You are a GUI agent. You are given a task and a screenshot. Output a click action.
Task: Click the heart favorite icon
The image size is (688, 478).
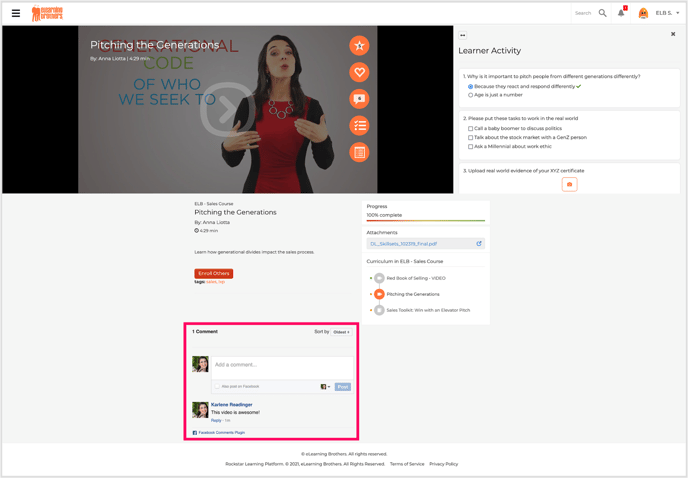359,72
